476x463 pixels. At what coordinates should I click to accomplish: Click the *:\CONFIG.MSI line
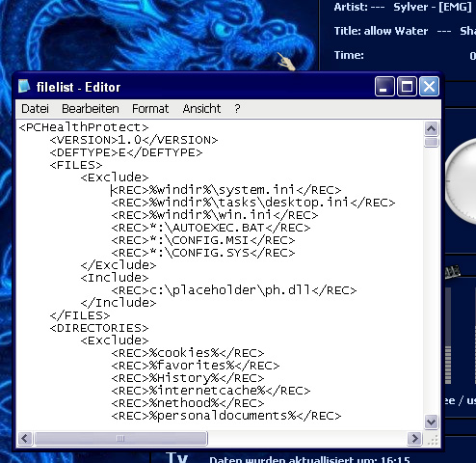pyautogui.click(x=203, y=240)
